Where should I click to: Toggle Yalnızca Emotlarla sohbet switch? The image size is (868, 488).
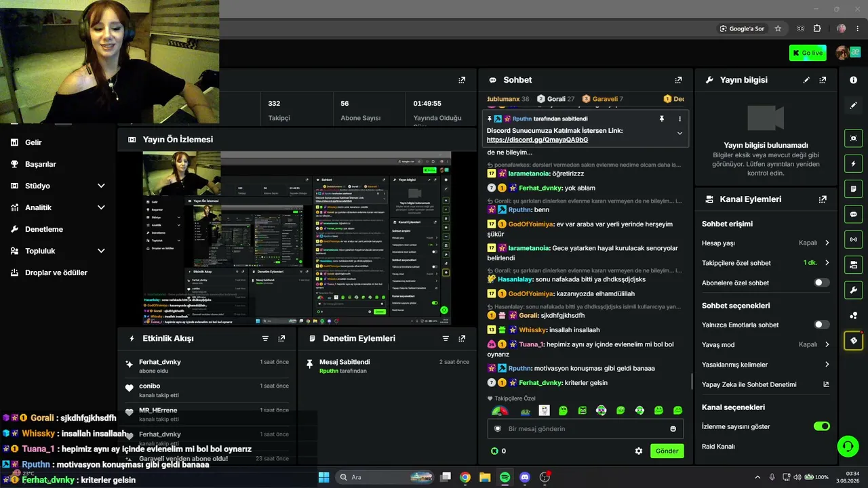(821, 325)
